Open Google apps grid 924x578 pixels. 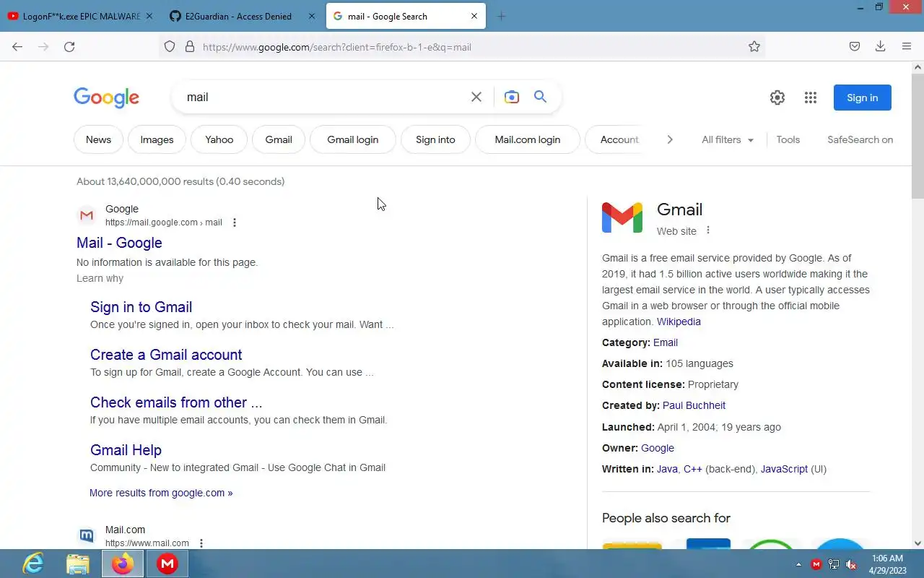[x=811, y=98]
